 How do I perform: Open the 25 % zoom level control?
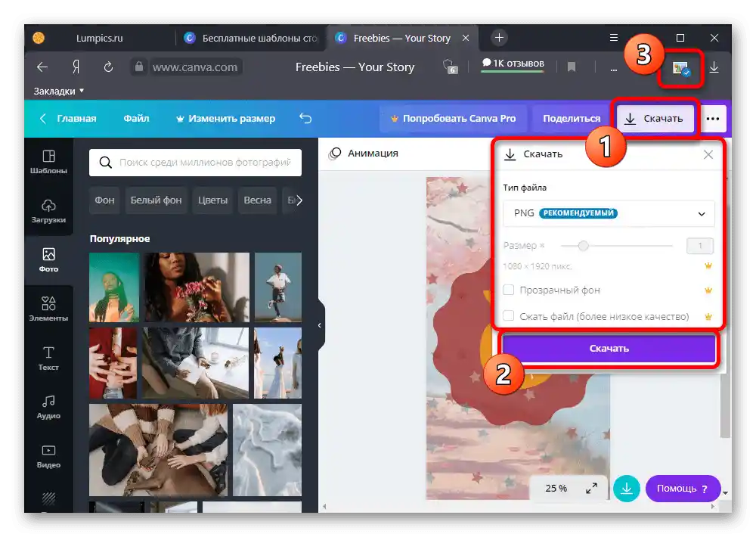pos(556,489)
